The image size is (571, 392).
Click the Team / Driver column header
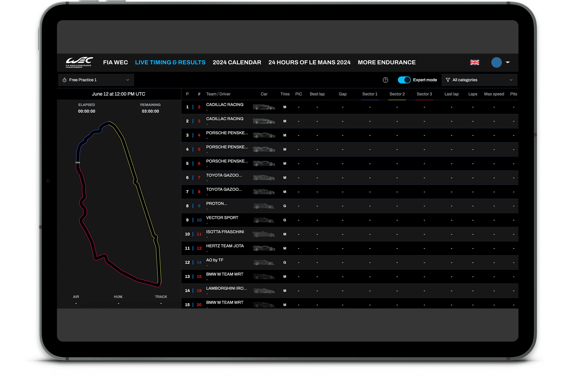[218, 94]
